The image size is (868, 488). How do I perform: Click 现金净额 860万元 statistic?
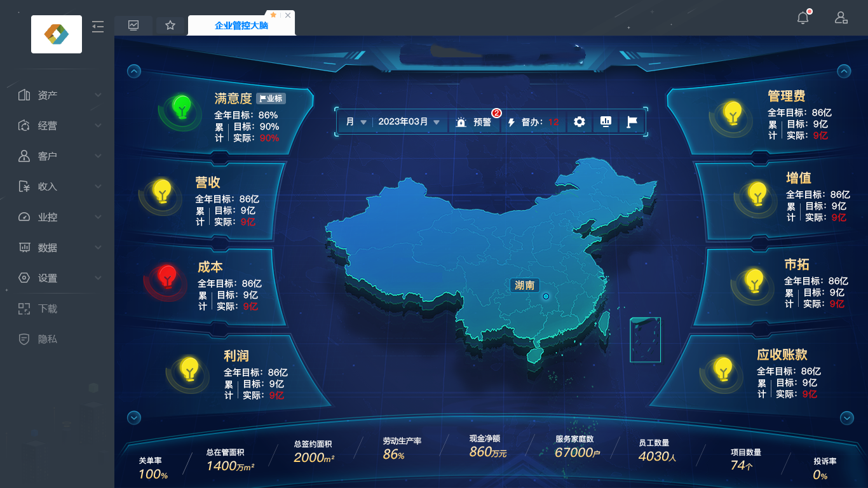pyautogui.click(x=488, y=446)
